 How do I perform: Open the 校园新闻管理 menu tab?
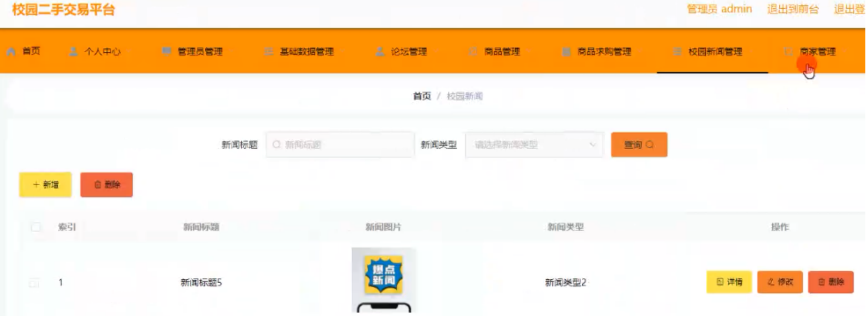(x=714, y=52)
